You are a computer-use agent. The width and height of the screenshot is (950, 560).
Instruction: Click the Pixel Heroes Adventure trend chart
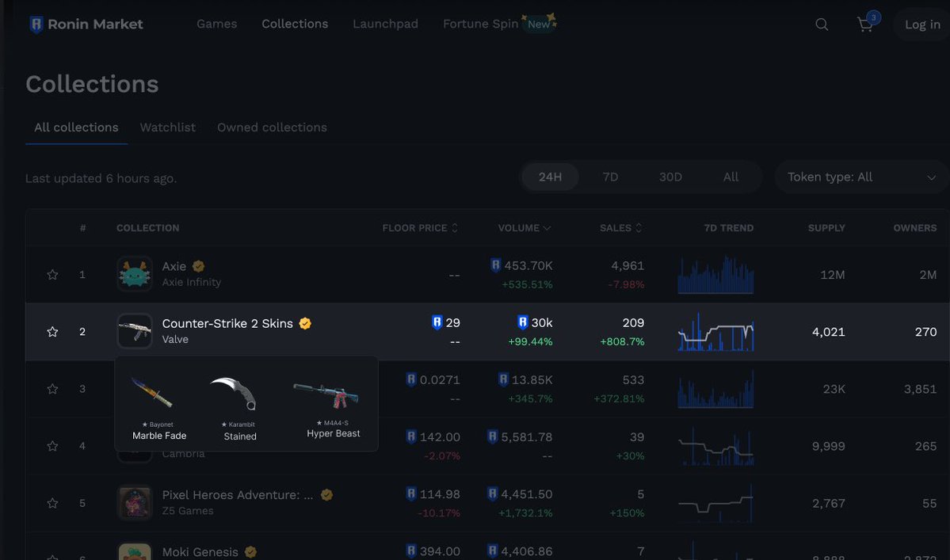pos(715,503)
